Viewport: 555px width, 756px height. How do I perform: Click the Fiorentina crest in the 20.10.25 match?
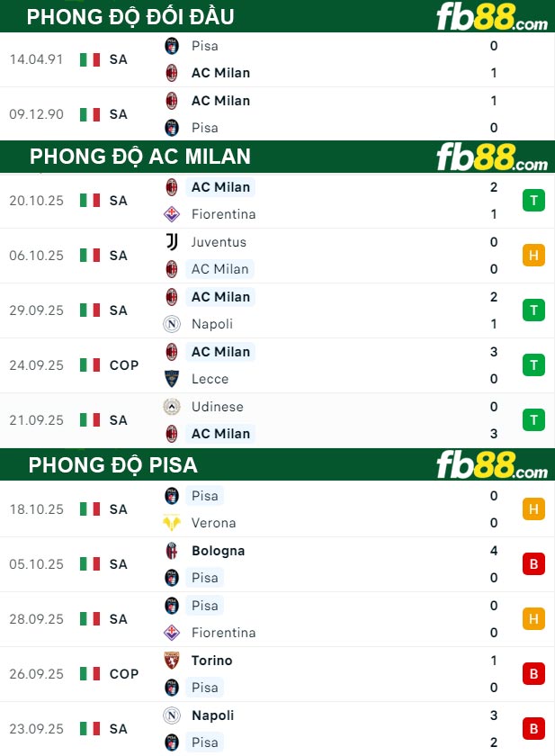(172, 214)
